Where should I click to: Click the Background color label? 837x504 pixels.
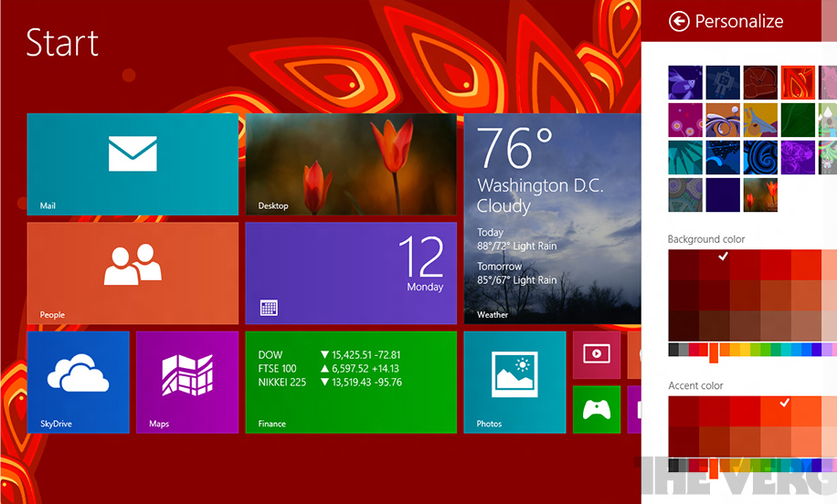click(x=706, y=239)
